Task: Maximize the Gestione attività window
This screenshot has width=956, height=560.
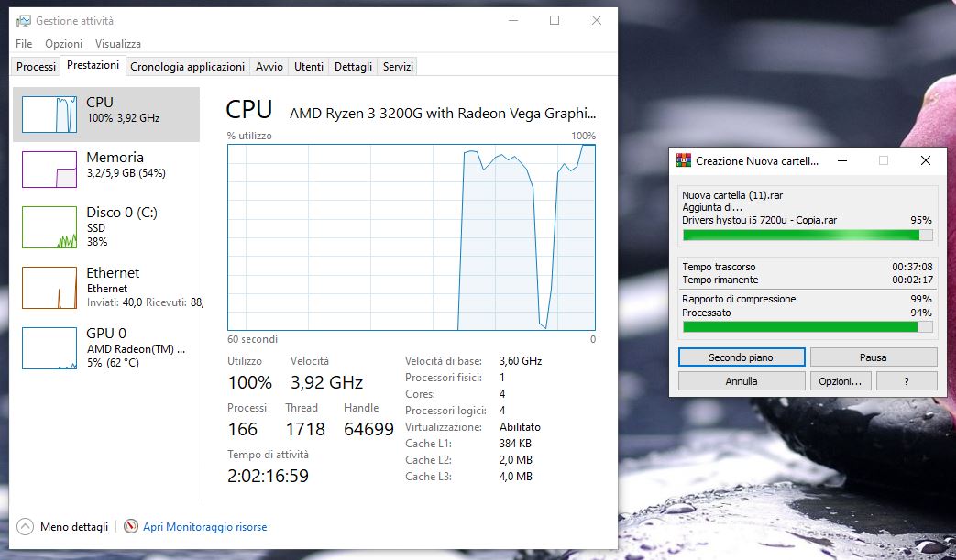Action: point(555,21)
